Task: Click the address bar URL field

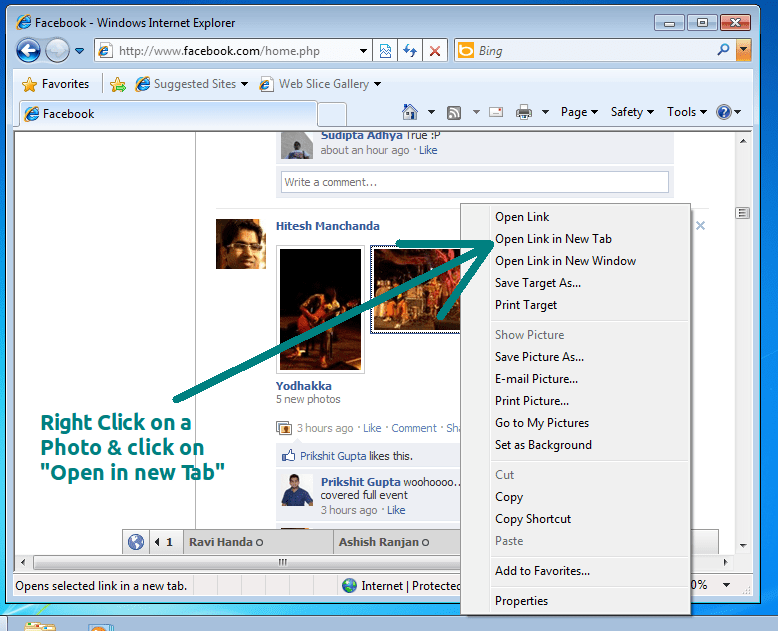Action: (233, 51)
